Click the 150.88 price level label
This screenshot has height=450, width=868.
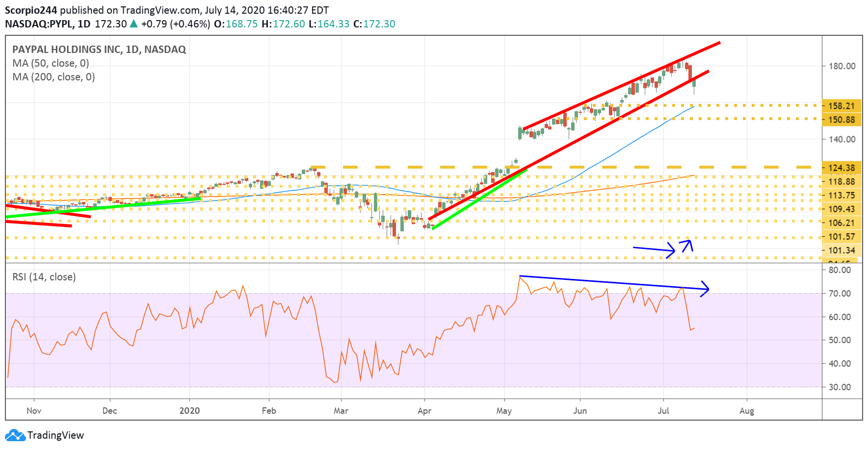click(842, 120)
